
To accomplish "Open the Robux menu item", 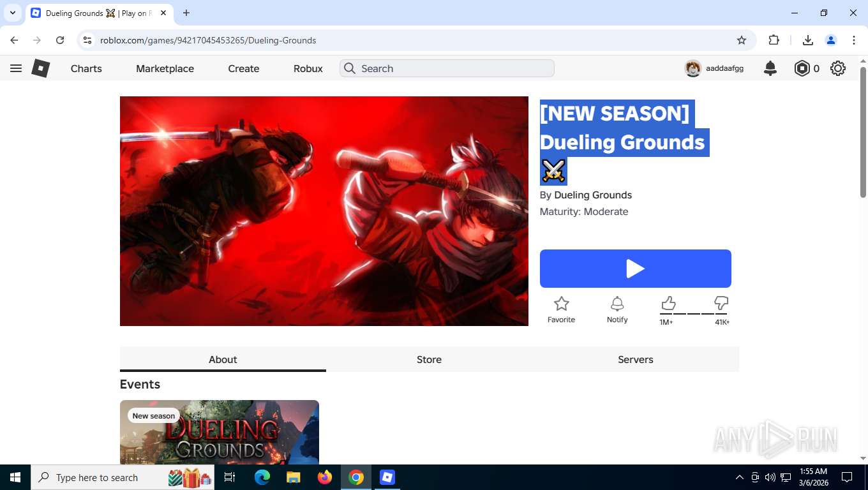I will pos(308,68).
